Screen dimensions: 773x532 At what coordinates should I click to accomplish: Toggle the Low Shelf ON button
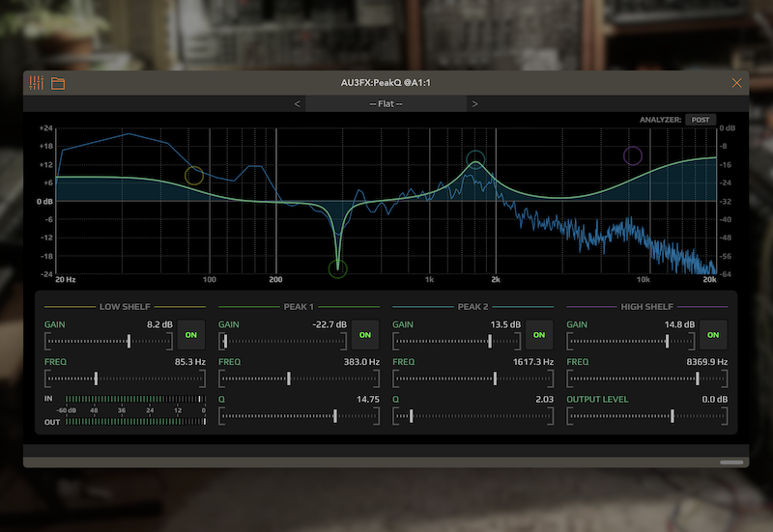(x=190, y=335)
